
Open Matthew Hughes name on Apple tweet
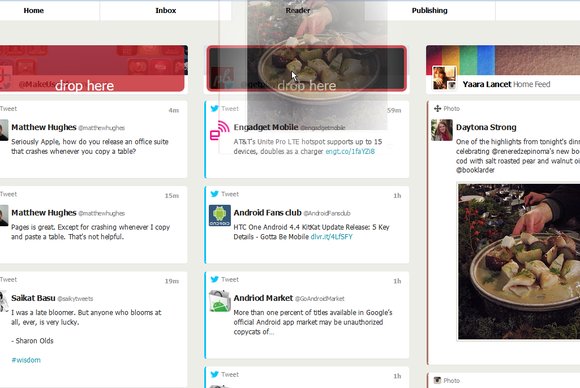coord(44,127)
